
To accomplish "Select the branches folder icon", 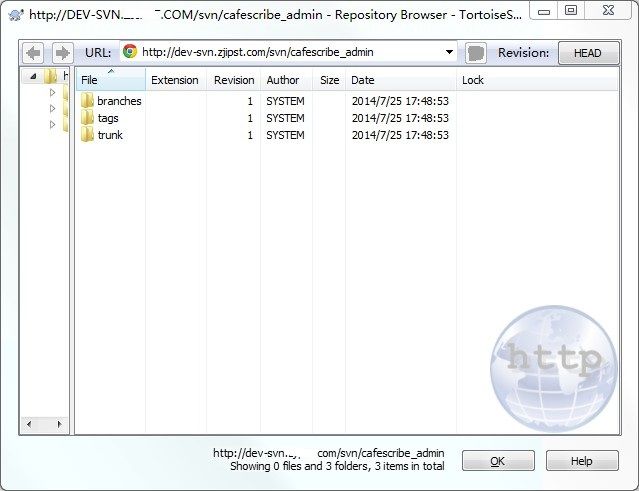I will coord(87,100).
